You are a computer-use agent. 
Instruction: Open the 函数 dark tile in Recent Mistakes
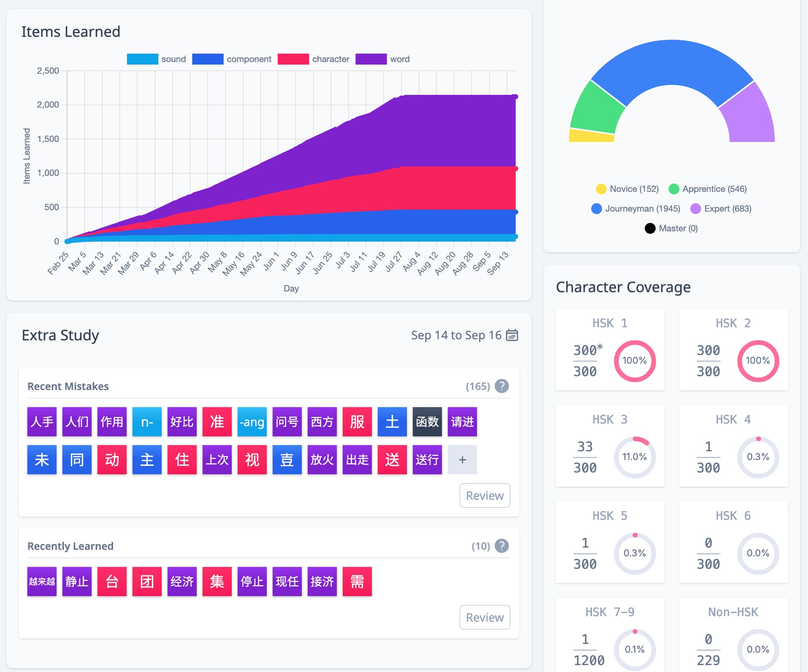pos(427,422)
